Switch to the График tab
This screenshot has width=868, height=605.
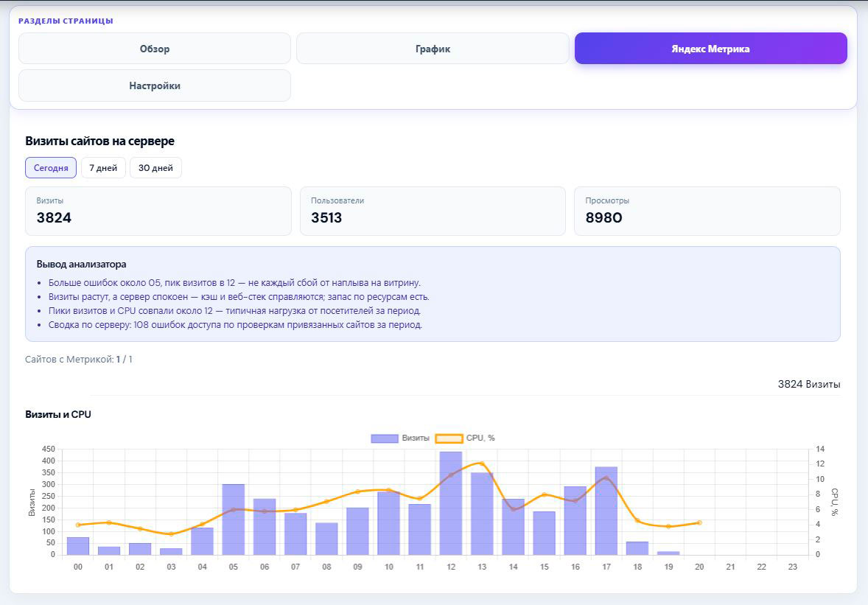(433, 49)
